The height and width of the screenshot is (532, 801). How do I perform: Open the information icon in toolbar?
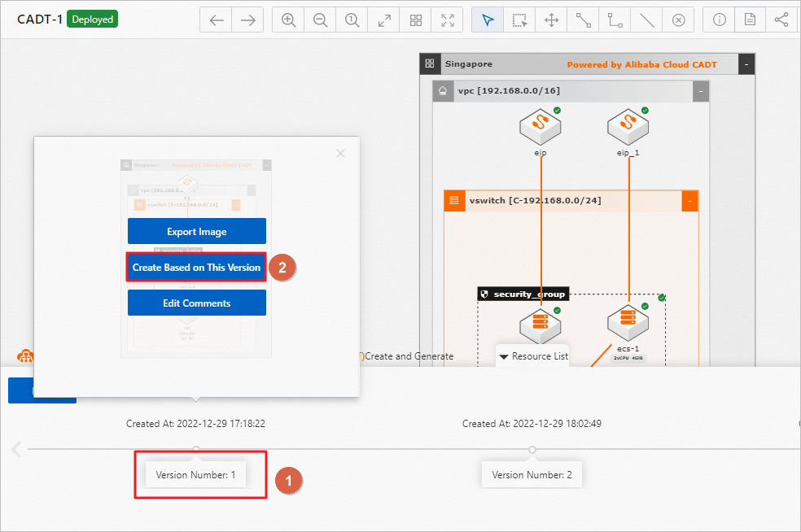click(x=720, y=20)
